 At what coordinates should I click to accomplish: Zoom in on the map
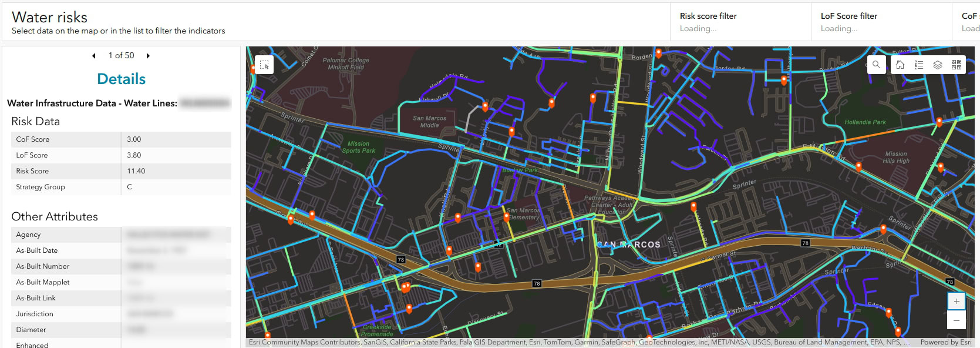(x=957, y=301)
